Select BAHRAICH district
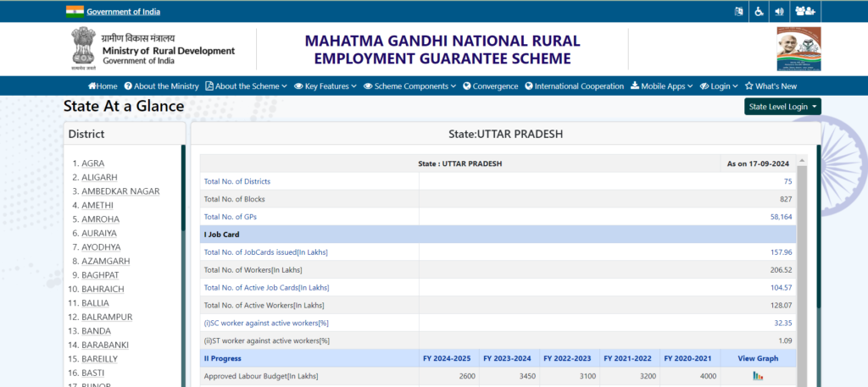Screen dimensions: 868x387 pyautogui.click(x=103, y=289)
